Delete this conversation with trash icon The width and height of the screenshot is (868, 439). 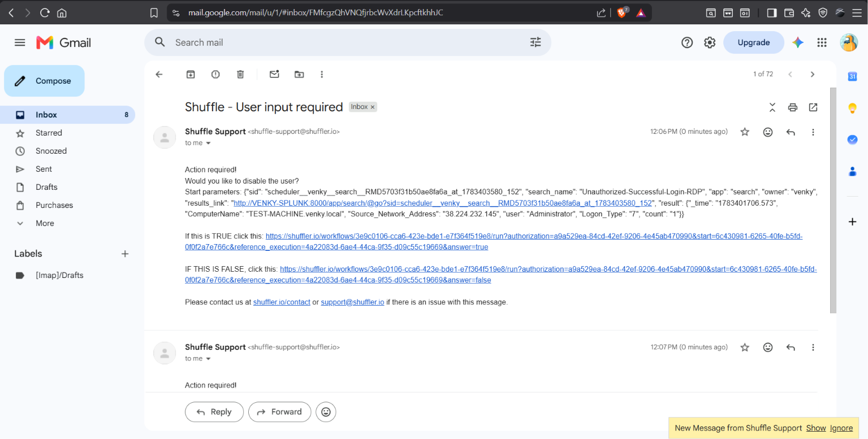pos(240,74)
